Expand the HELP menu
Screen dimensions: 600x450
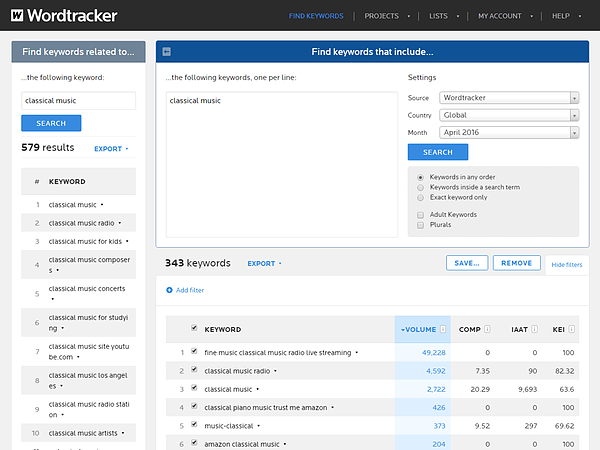566,16
